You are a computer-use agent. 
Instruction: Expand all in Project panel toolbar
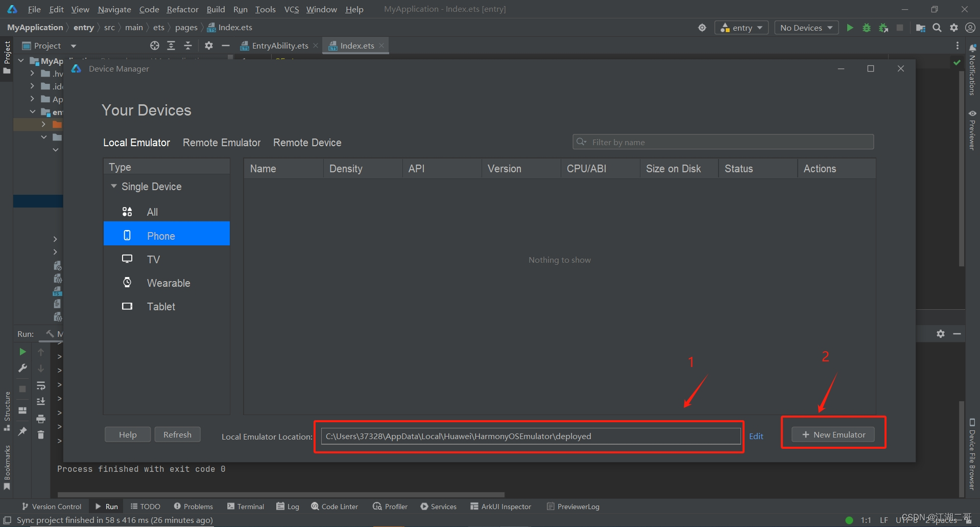(171, 45)
